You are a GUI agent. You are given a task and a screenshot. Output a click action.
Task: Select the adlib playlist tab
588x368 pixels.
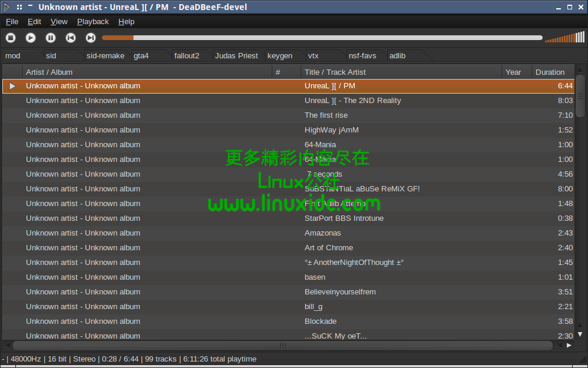pyautogui.click(x=397, y=55)
